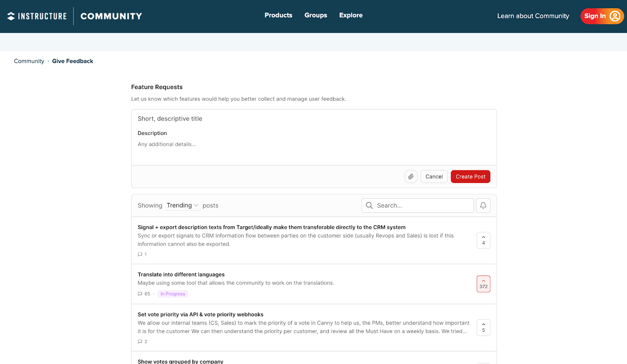Click the Instructure Community logo

coord(74,16)
